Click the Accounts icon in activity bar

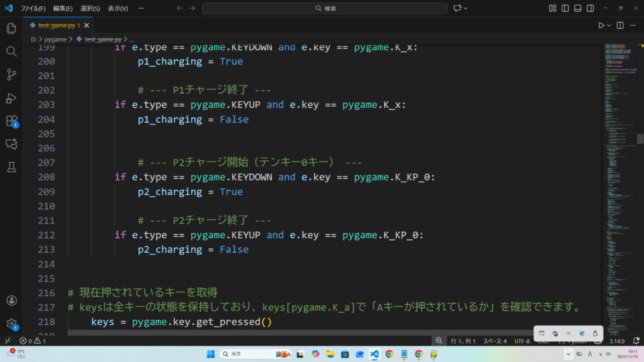11,300
